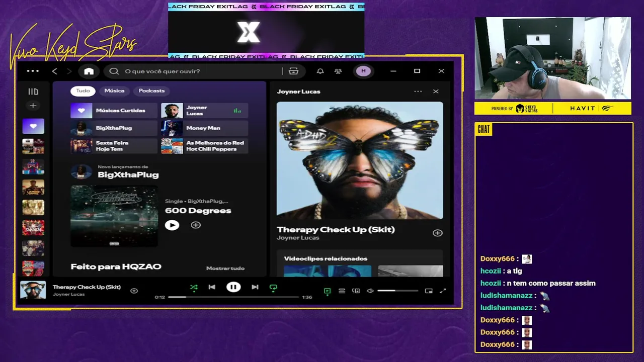
Task: Play the 600 Degrees single
Action: click(x=172, y=225)
